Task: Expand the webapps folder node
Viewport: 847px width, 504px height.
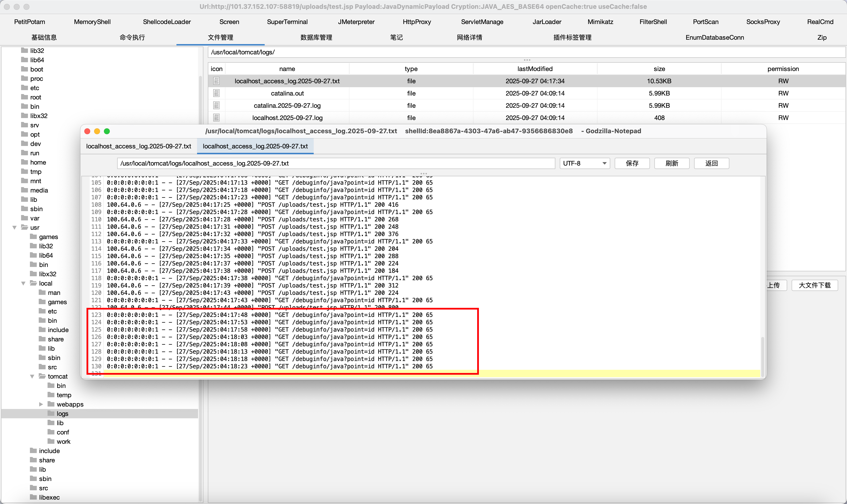Action: 41,404
